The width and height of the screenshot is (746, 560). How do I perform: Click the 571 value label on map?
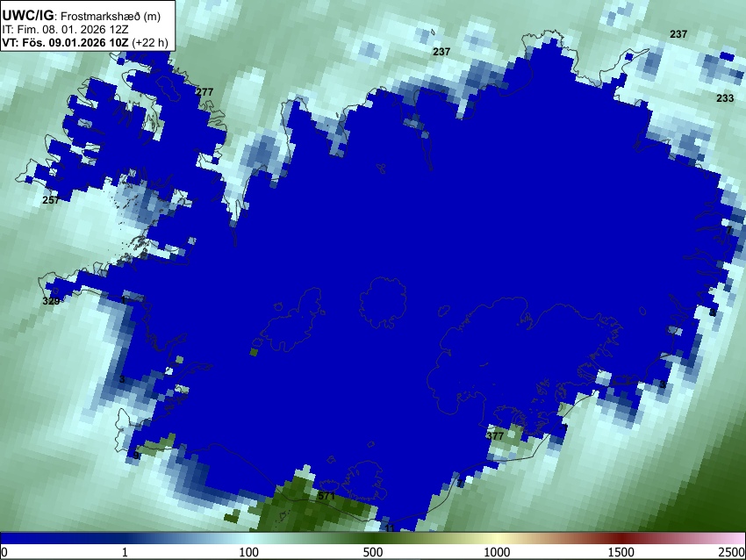pos(326,496)
